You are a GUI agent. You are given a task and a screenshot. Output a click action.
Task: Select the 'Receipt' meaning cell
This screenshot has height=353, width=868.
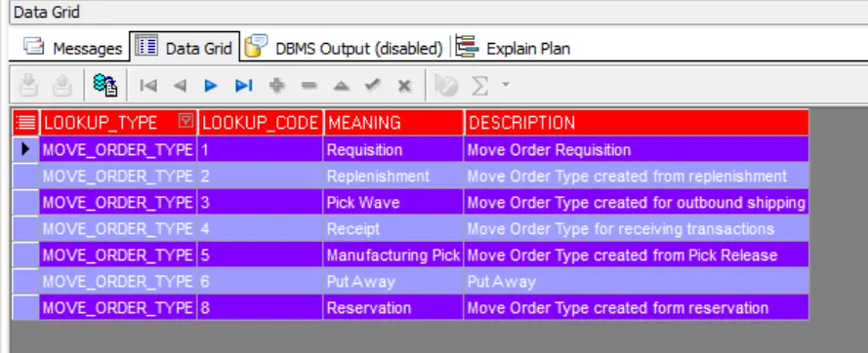pos(393,228)
